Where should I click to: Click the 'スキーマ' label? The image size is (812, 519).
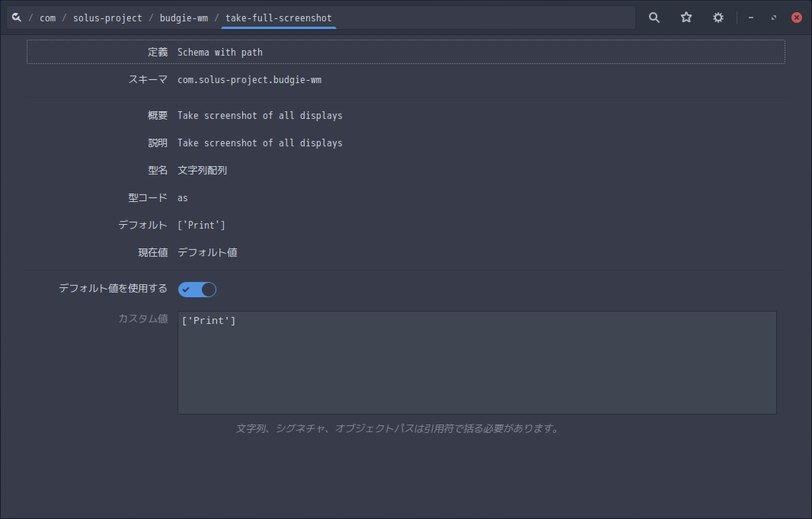pos(148,80)
